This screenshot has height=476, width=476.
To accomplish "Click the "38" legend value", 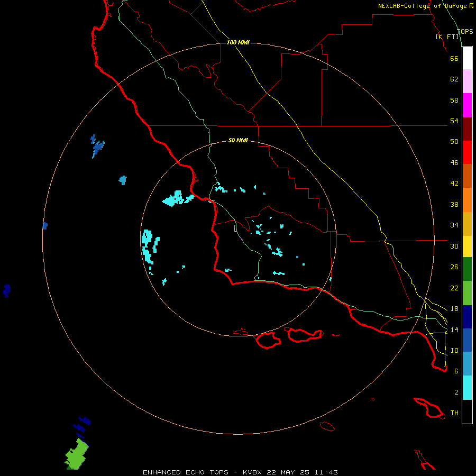I will tap(454, 205).
